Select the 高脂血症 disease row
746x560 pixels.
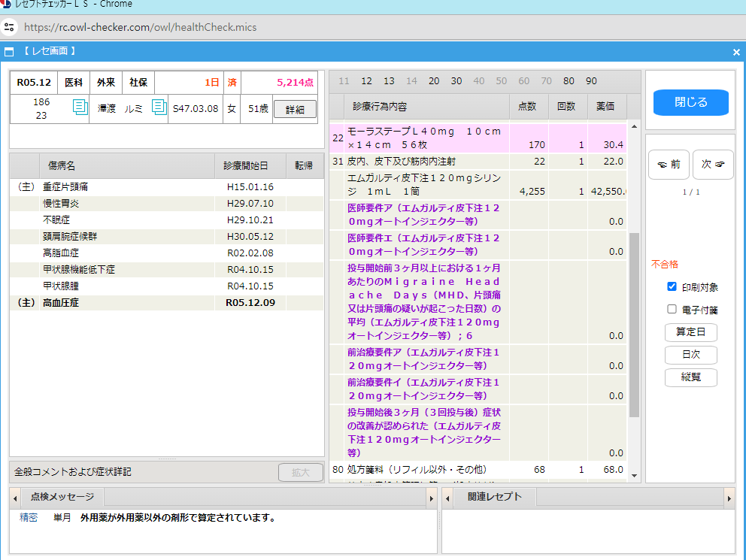pos(166,253)
